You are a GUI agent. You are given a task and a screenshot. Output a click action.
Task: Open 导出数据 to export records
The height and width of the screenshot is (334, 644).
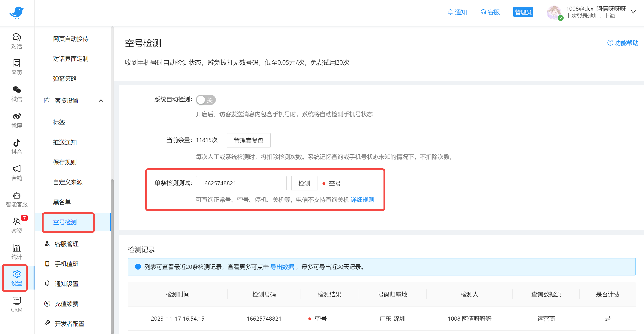(282, 267)
